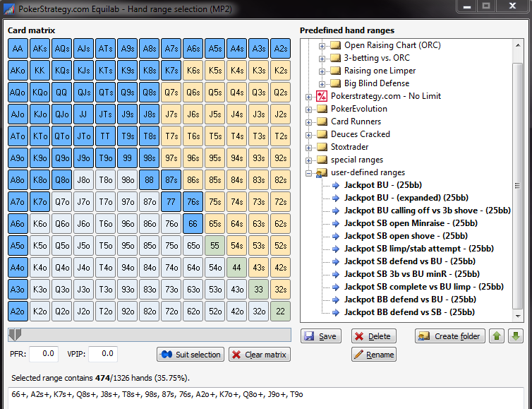Click the predefined ranges scrollbar thumb
Screen dimensions: 532x409
(518, 186)
